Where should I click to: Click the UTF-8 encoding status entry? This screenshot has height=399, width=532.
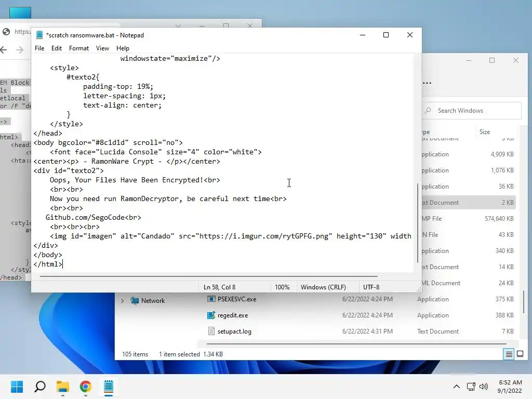point(371,287)
